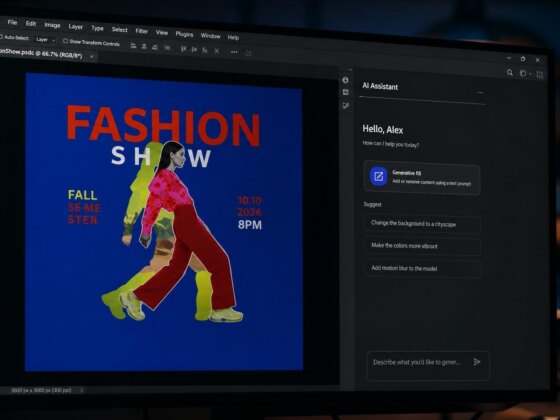Toggle Show Transform Controls checkbox
Screen dimensions: 560x420
[65, 41]
